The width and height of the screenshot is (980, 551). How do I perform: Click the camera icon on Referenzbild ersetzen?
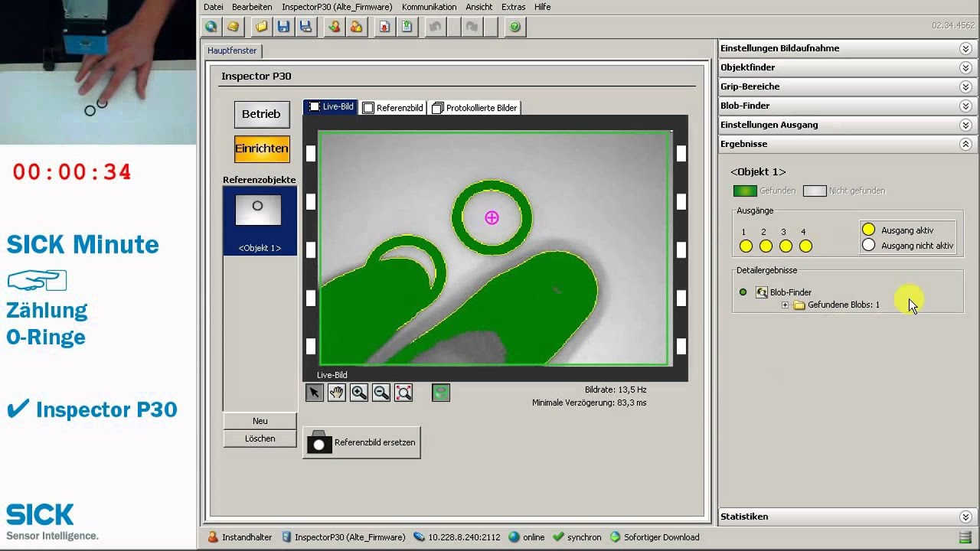(319, 442)
